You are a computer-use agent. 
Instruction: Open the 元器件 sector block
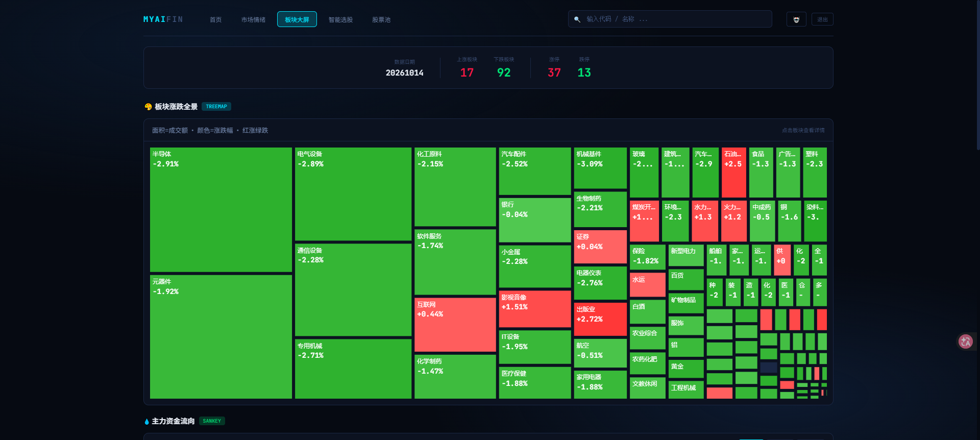[x=221, y=337]
